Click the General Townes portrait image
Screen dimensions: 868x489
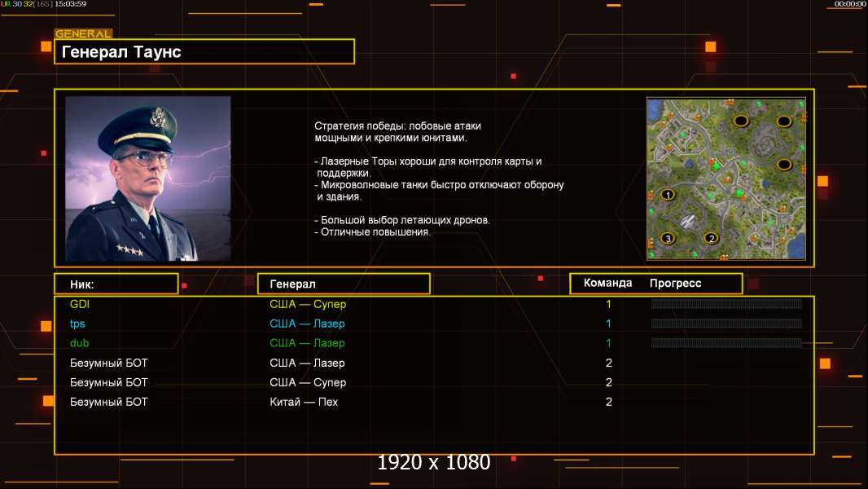coord(148,178)
